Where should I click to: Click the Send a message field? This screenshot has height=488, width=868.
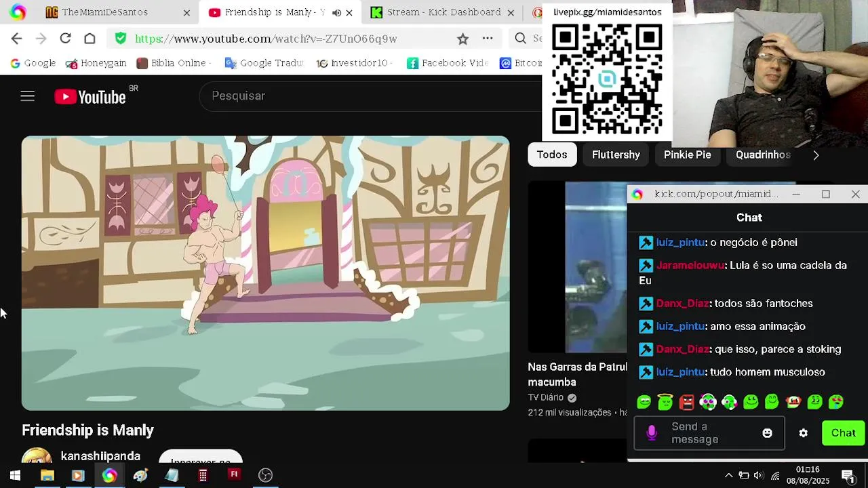pyautogui.click(x=709, y=433)
